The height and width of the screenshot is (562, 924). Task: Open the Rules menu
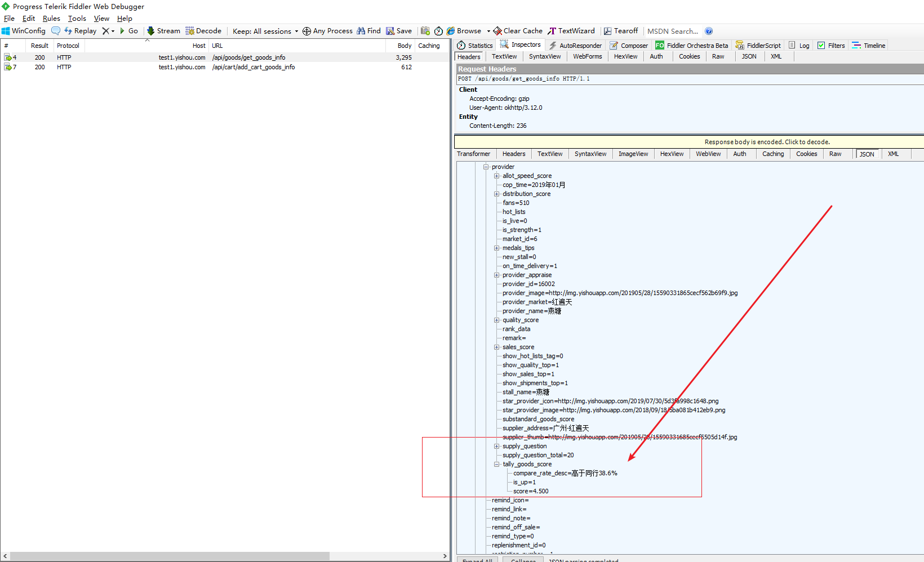click(51, 19)
